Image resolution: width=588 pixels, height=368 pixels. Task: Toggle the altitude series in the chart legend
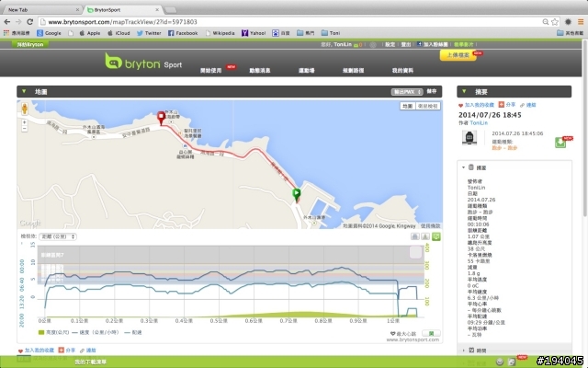53,332
